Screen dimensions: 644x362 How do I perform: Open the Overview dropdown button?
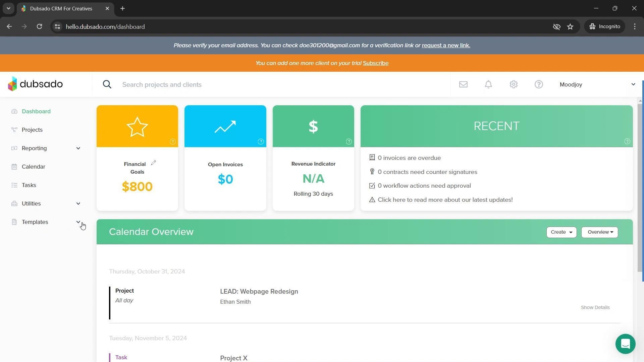coord(599,232)
